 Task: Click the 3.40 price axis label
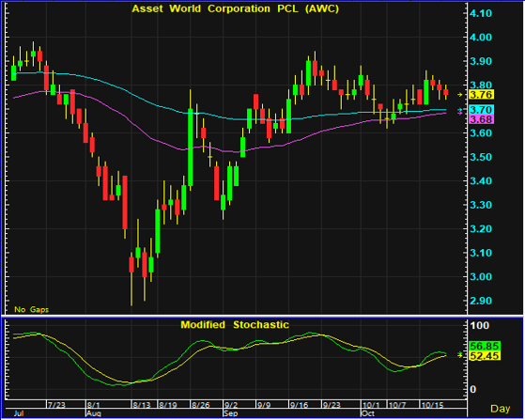point(481,181)
